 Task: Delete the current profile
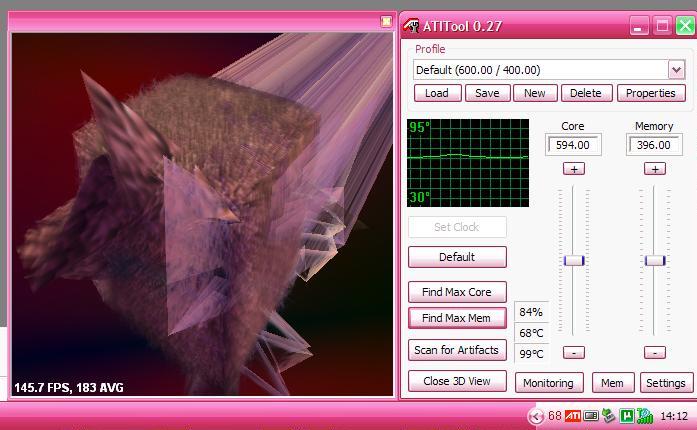coord(586,93)
